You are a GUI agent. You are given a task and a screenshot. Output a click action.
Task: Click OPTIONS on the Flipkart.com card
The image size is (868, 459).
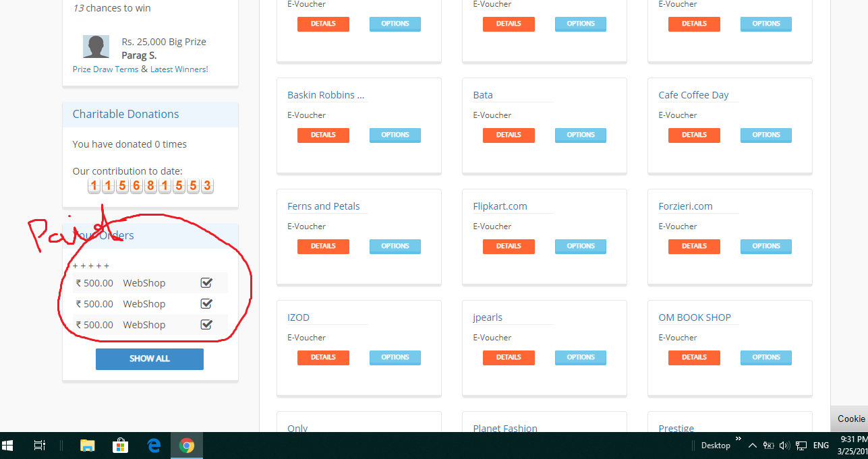click(x=581, y=246)
